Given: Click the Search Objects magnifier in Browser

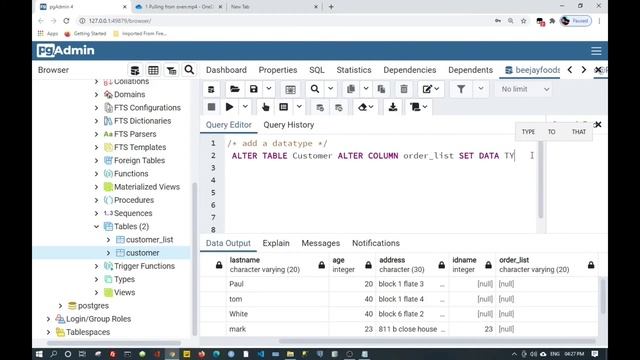Looking at the screenshot, I should (189, 70).
